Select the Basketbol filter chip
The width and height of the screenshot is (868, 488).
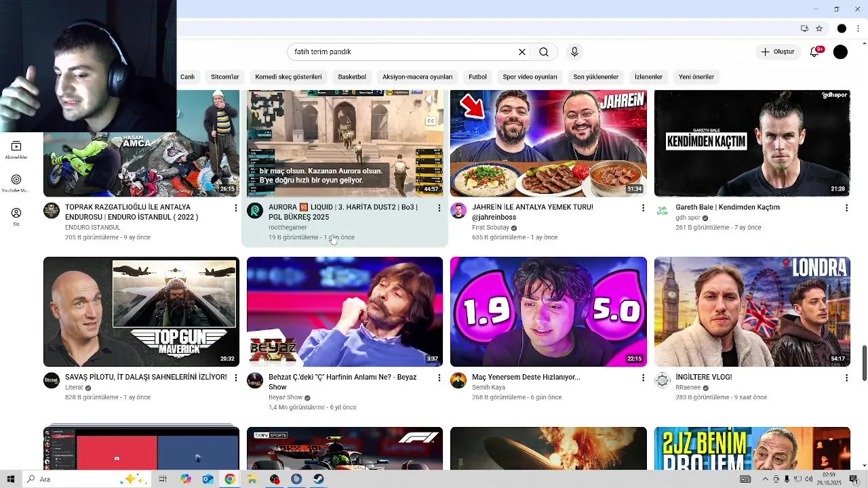pos(352,77)
